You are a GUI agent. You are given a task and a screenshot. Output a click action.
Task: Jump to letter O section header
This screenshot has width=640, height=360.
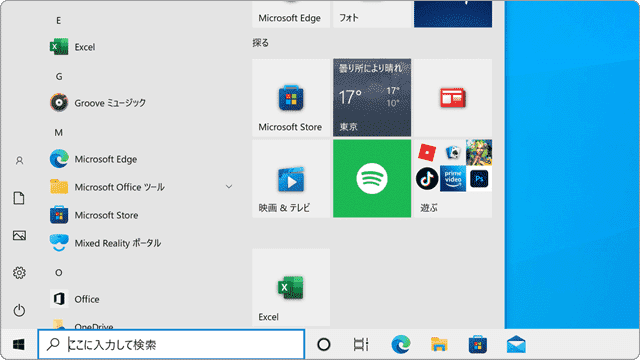coord(59,273)
